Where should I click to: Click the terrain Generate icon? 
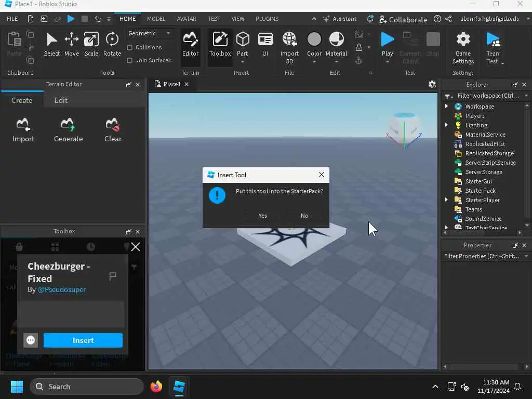pyautogui.click(x=68, y=130)
